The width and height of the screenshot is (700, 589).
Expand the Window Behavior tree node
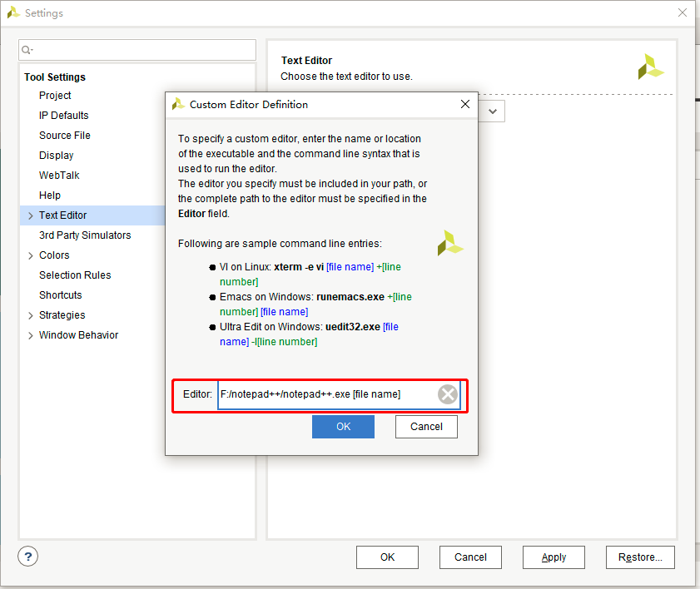point(30,335)
